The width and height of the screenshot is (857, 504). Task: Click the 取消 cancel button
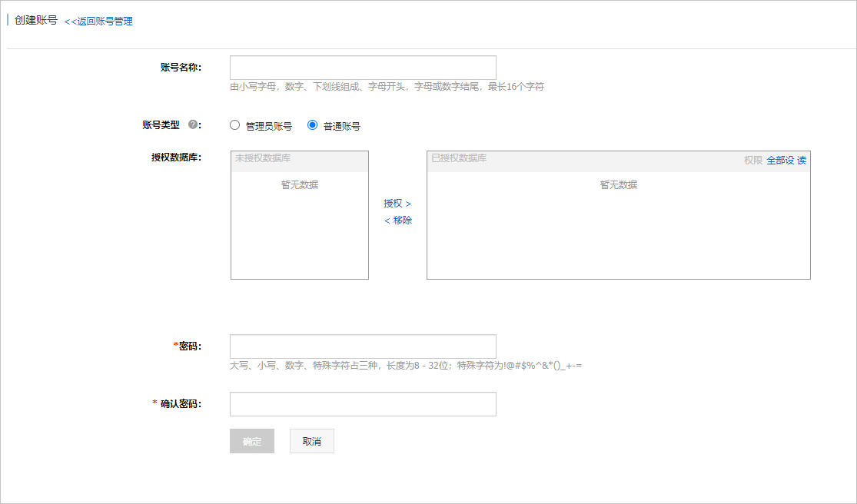tap(311, 441)
